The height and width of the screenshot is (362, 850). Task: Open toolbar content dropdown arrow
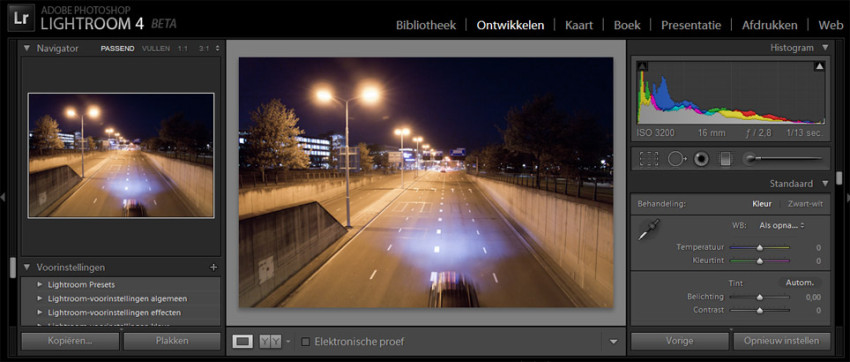(614, 341)
